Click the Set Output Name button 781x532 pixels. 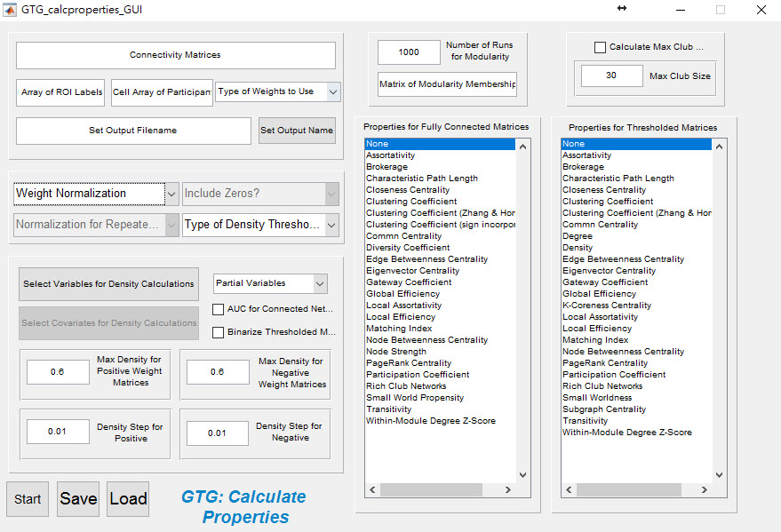[x=297, y=131]
